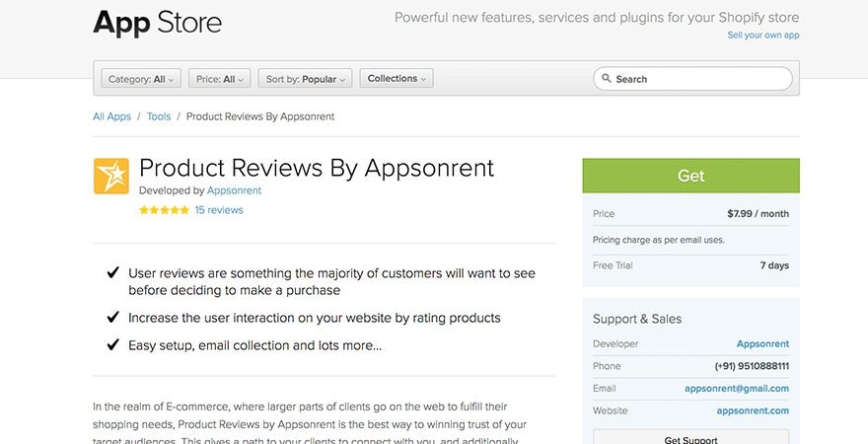868x444 pixels.
Task: Open the 15 reviews link
Action: coord(219,210)
